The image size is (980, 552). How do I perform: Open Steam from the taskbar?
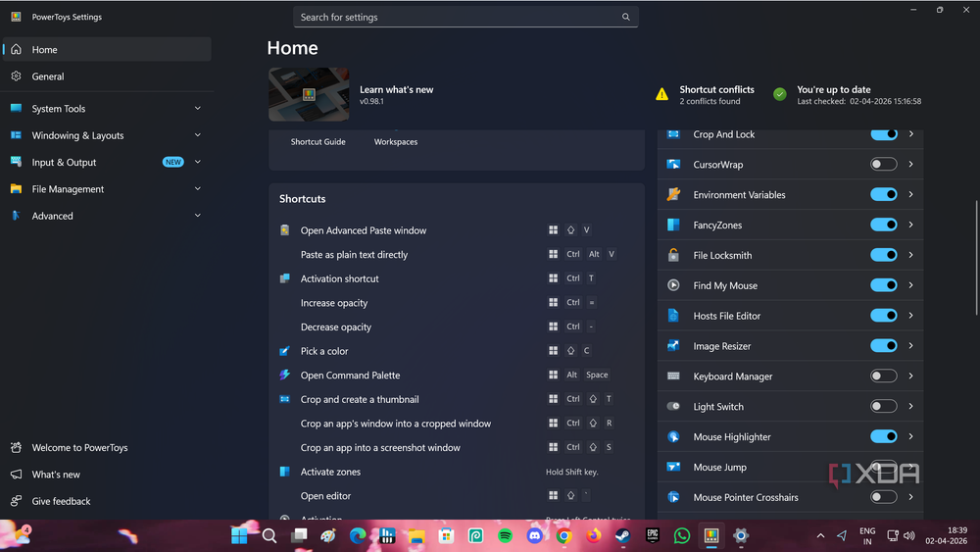click(622, 535)
